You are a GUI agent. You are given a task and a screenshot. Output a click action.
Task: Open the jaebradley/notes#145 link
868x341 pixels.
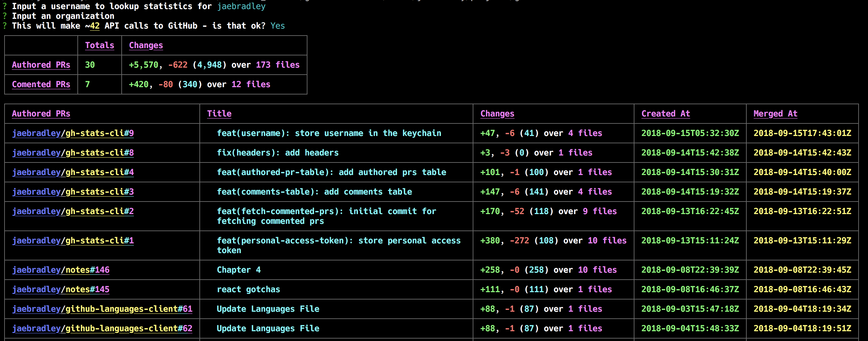(61, 289)
